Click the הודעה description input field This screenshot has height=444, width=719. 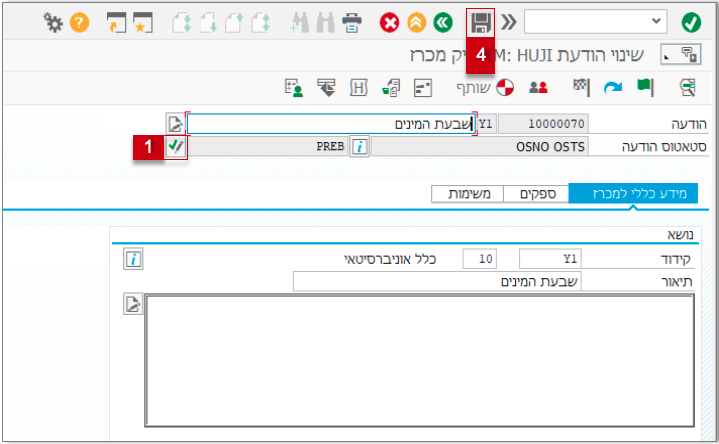(x=330, y=124)
